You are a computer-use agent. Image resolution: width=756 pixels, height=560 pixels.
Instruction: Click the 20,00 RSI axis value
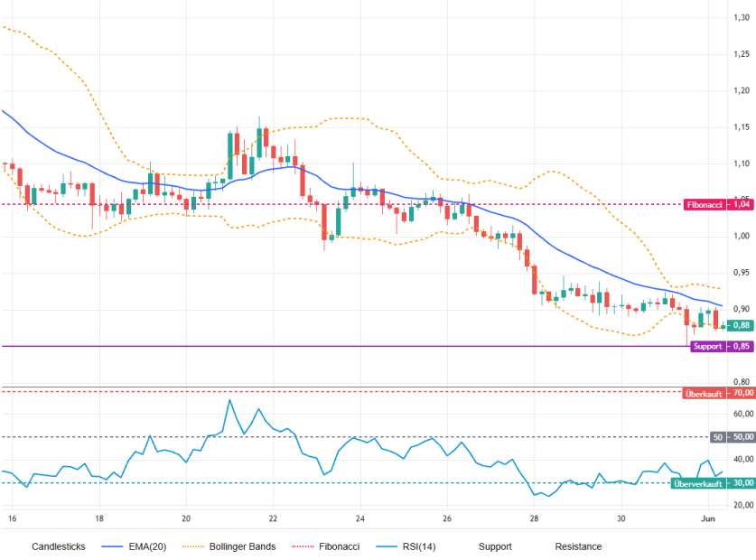click(x=743, y=505)
